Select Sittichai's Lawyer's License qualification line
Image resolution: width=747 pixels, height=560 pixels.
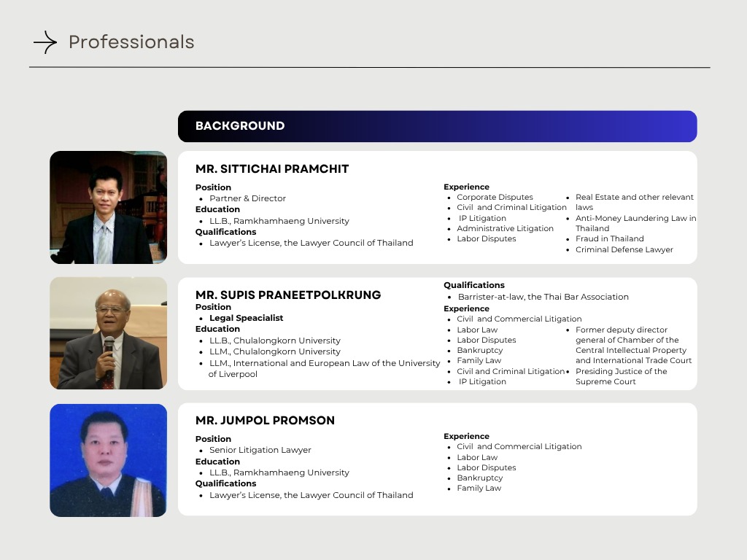(x=311, y=243)
